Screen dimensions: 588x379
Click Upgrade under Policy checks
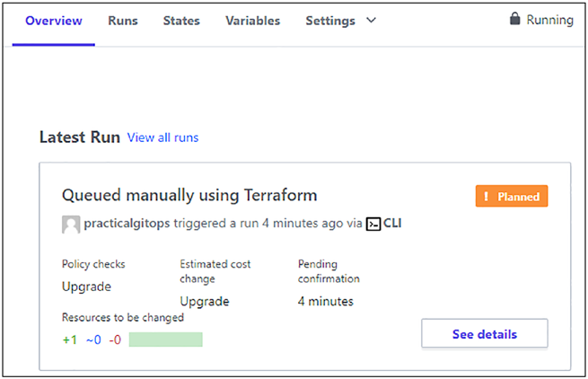(86, 286)
